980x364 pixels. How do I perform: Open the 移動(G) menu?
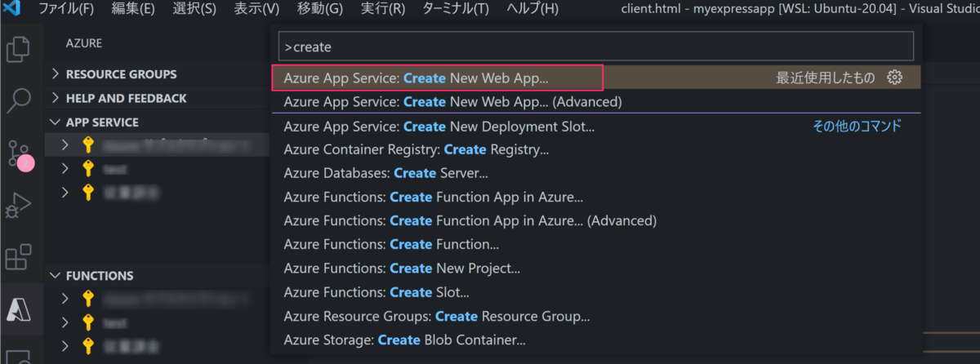pyautogui.click(x=320, y=10)
